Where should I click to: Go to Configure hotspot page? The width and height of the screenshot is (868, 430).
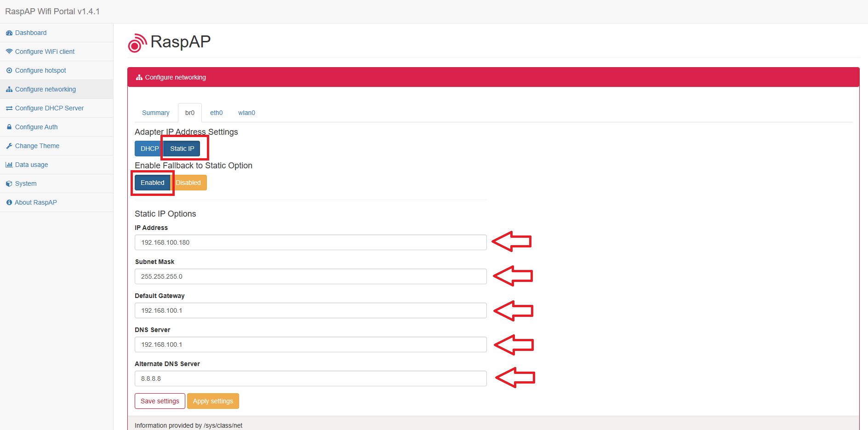40,70
